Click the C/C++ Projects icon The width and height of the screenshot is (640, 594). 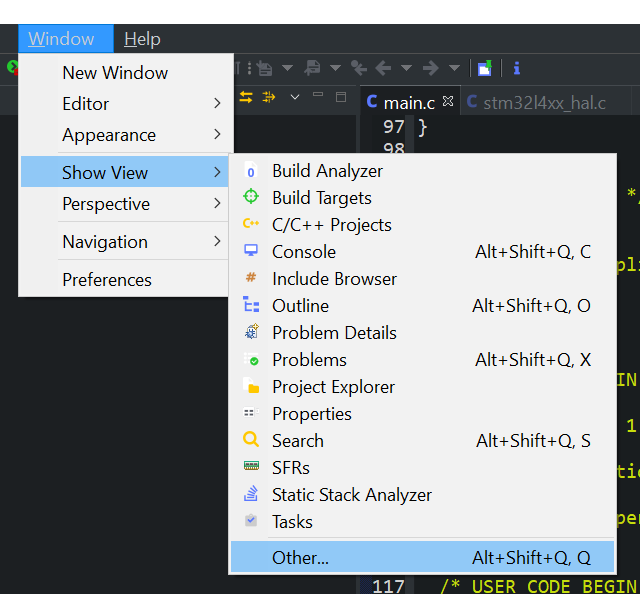click(251, 223)
